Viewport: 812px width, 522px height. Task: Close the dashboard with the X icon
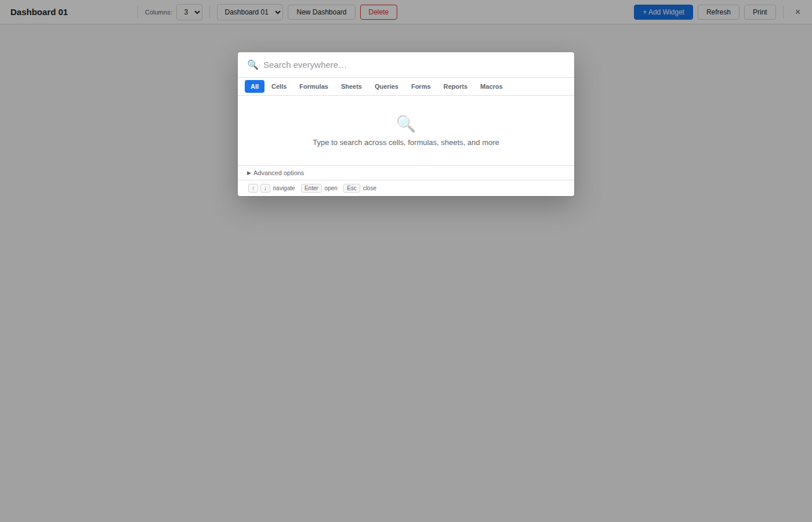(x=797, y=12)
